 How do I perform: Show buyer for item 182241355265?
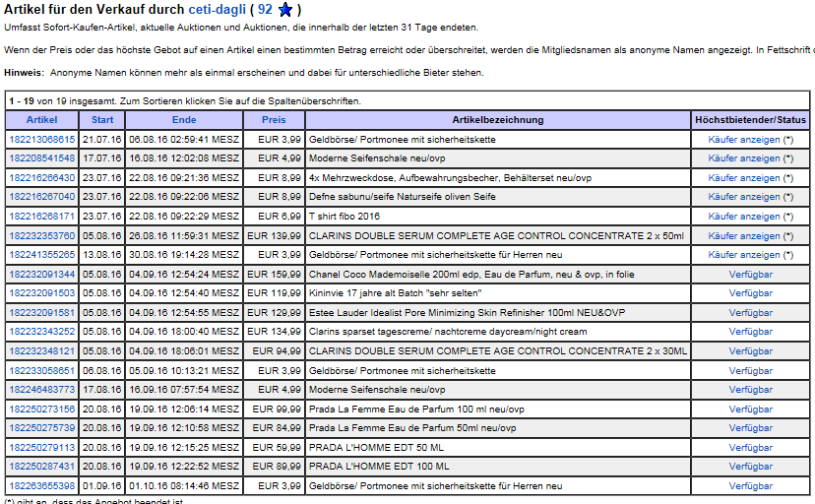coord(744,255)
